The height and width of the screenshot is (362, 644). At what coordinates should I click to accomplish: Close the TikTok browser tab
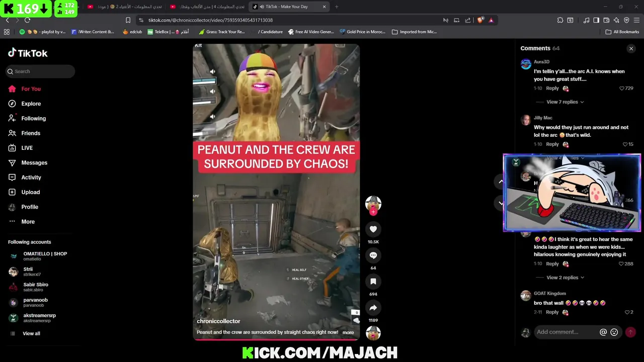pos(324,7)
